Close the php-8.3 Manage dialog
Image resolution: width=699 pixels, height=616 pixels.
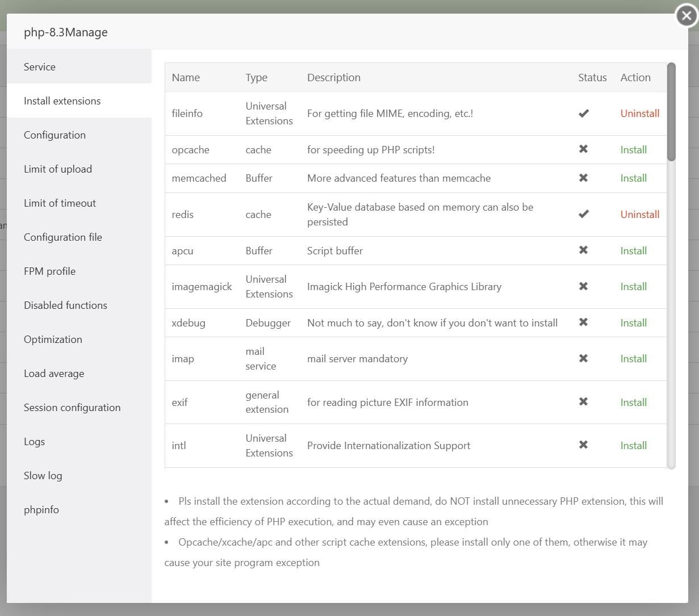tap(686, 16)
